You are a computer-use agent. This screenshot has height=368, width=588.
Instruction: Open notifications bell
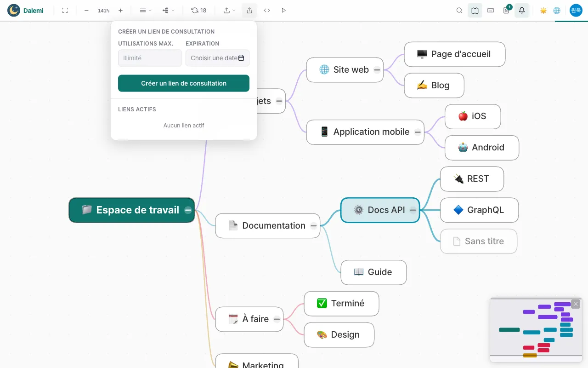coord(522,10)
